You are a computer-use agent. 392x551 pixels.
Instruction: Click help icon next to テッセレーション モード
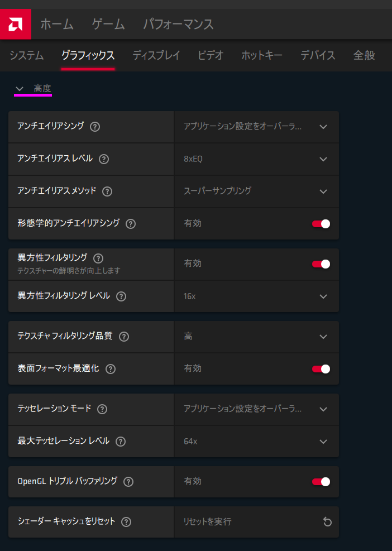102,409
